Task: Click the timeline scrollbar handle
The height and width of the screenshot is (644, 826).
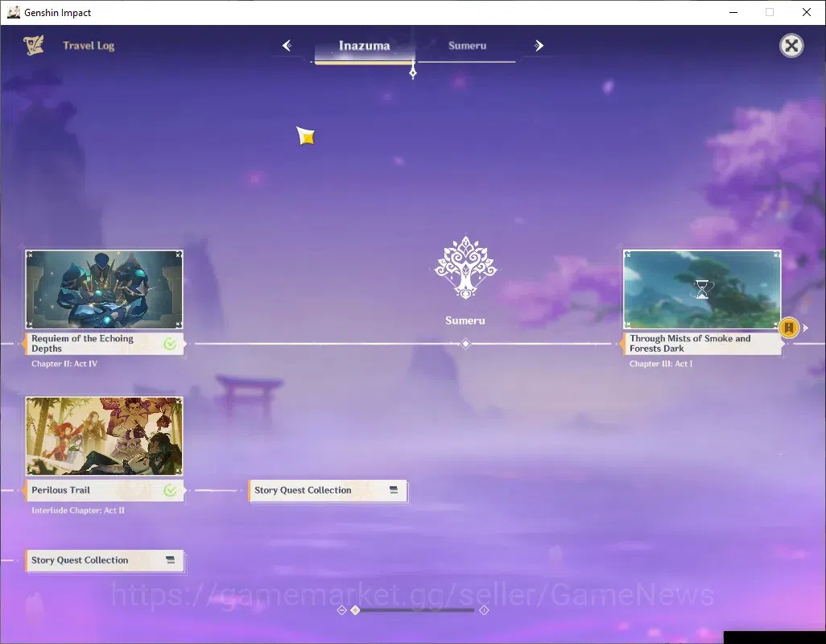Action: click(x=356, y=609)
